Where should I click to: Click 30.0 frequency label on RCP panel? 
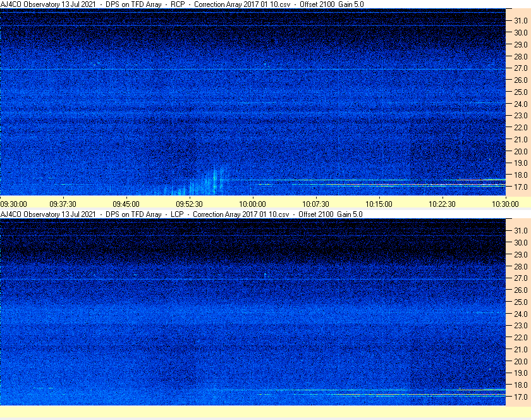point(521,32)
